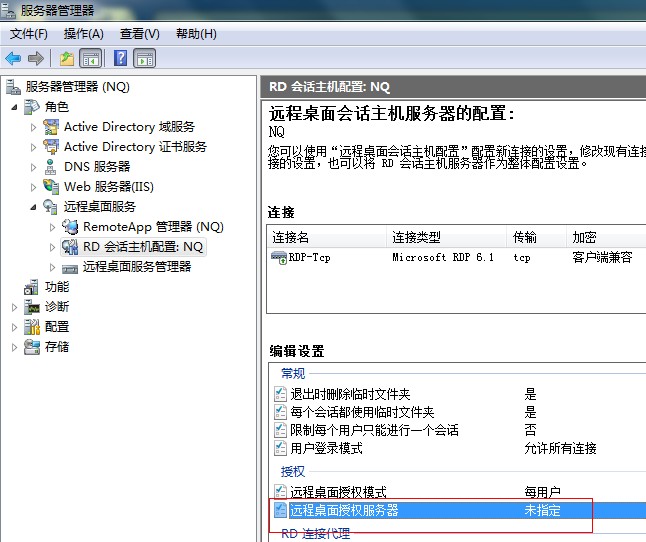646x542 pixels.
Task: Click the 配置 configuration icon
Action: click(x=31, y=327)
